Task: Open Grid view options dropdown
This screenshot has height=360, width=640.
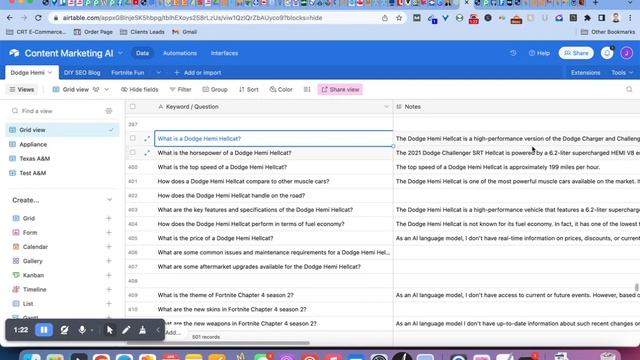Action: tap(107, 89)
